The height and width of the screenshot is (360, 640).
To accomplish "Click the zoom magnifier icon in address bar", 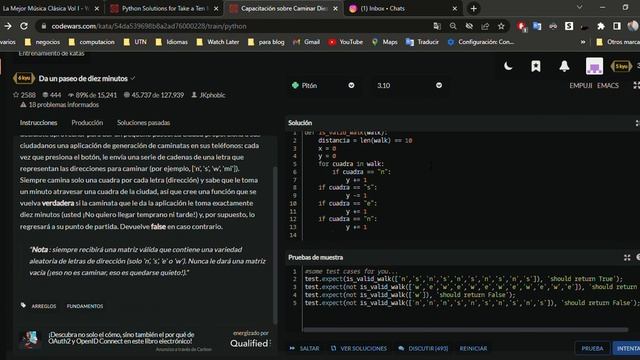I will click(x=453, y=26).
